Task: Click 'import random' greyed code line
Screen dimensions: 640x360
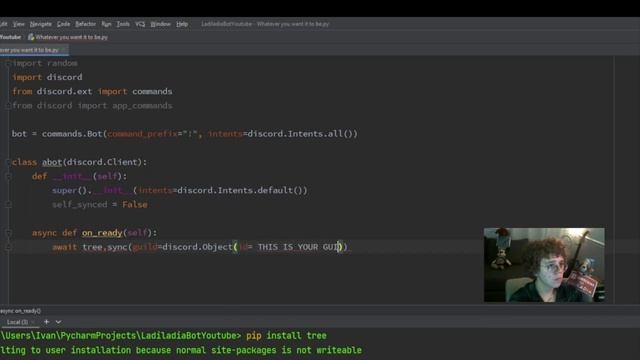Action: click(x=45, y=63)
